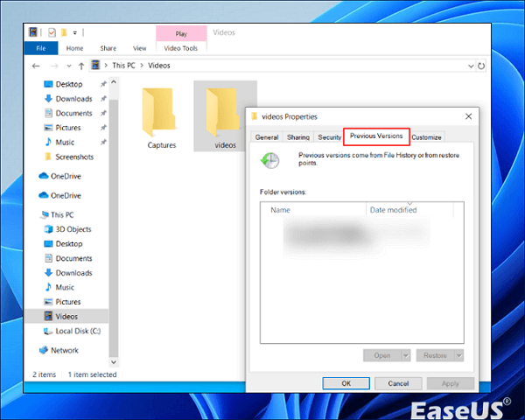Expand the address bar history dropdown
525x420 pixels.
(471, 66)
